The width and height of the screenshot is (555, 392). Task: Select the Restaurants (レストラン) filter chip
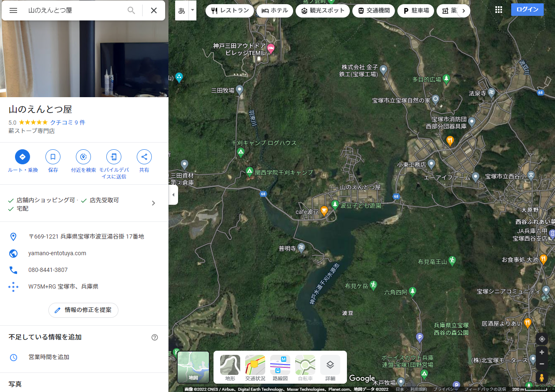pyautogui.click(x=230, y=11)
